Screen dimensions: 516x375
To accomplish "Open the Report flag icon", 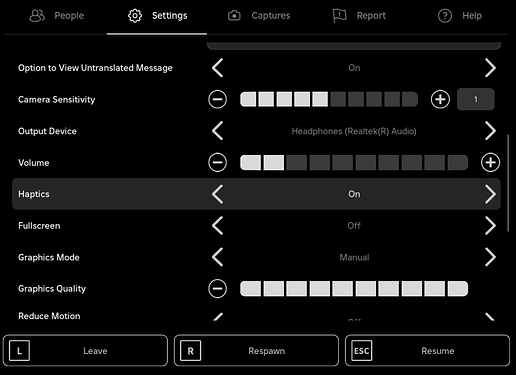I will pos(339,16).
